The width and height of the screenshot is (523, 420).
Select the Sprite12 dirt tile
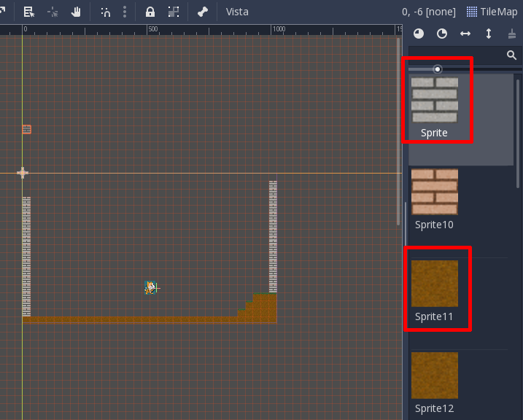(434, 383)
